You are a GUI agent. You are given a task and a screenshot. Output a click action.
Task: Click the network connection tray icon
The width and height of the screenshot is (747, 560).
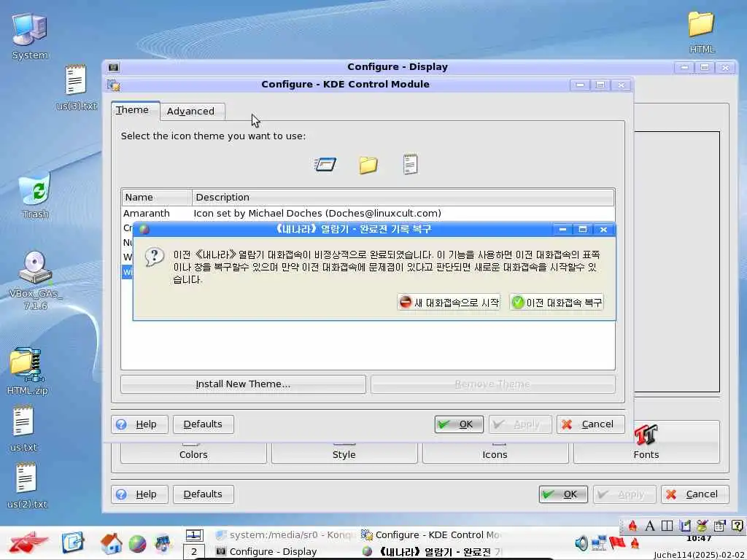(598, 542)
